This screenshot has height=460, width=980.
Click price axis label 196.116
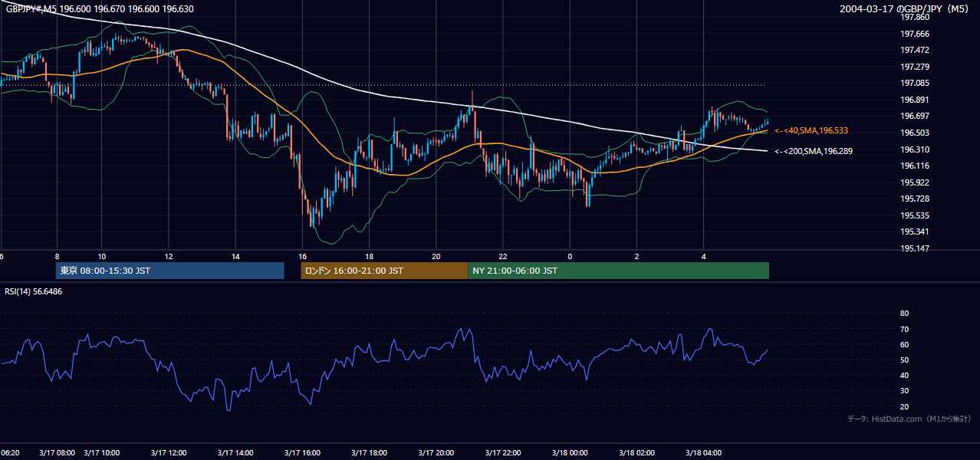point(915,166)
